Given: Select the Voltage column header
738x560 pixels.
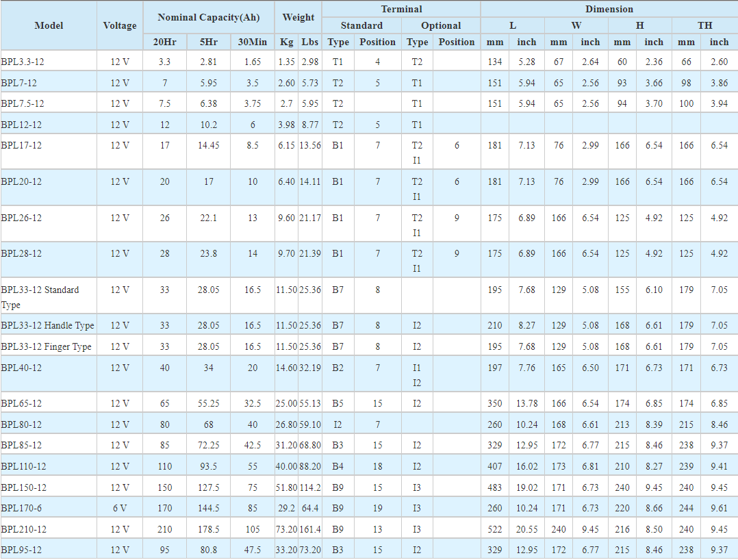Looking at the screenshot, I should click(x=120, y=25).
